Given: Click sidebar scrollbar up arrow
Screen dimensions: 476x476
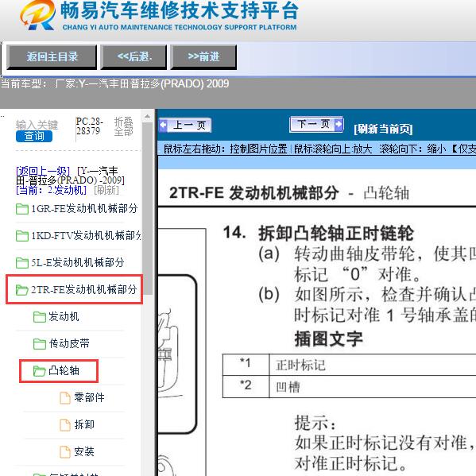Looking at the screenshot, I should pos(147,116).
